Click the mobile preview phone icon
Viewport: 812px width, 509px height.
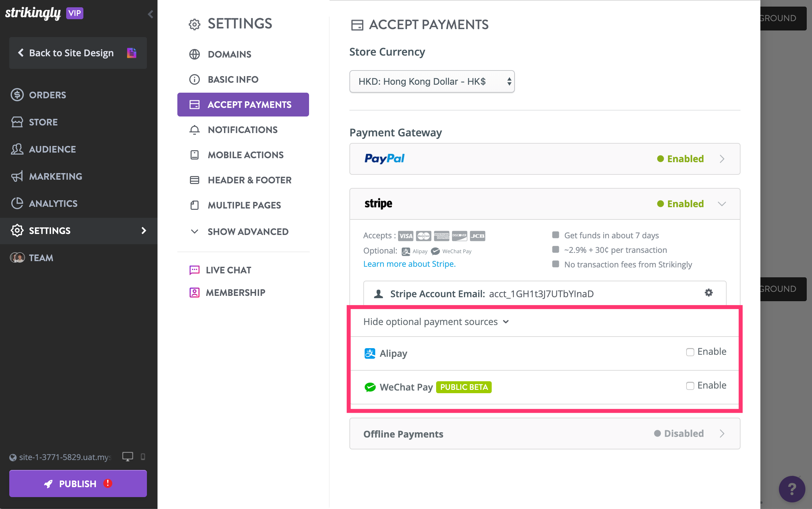[143, 456]
